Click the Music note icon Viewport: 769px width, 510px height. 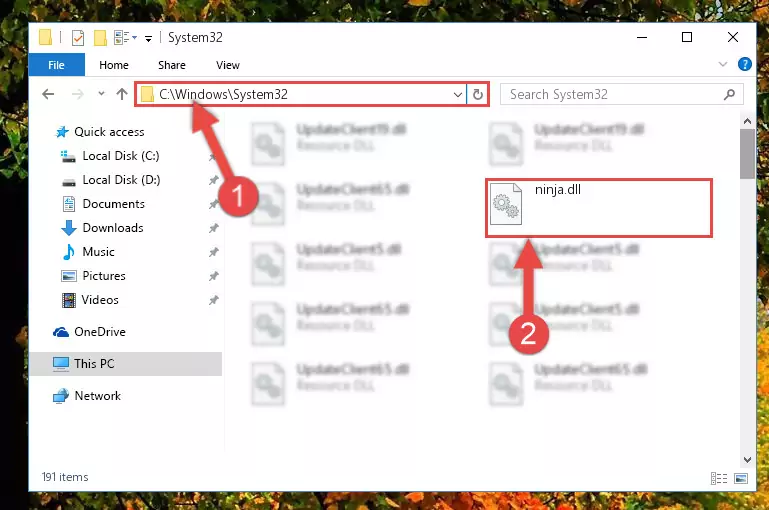pos(69,252)
